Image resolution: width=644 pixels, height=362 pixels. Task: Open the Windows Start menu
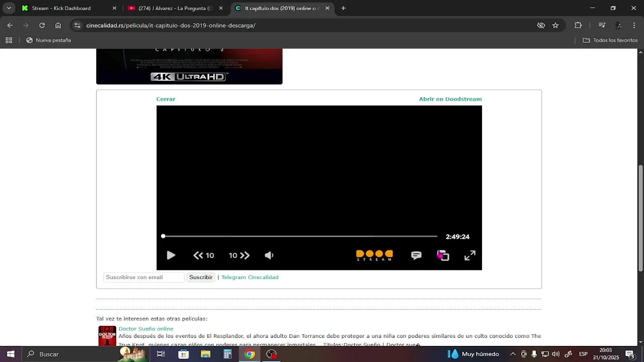[x=10, y=354]
